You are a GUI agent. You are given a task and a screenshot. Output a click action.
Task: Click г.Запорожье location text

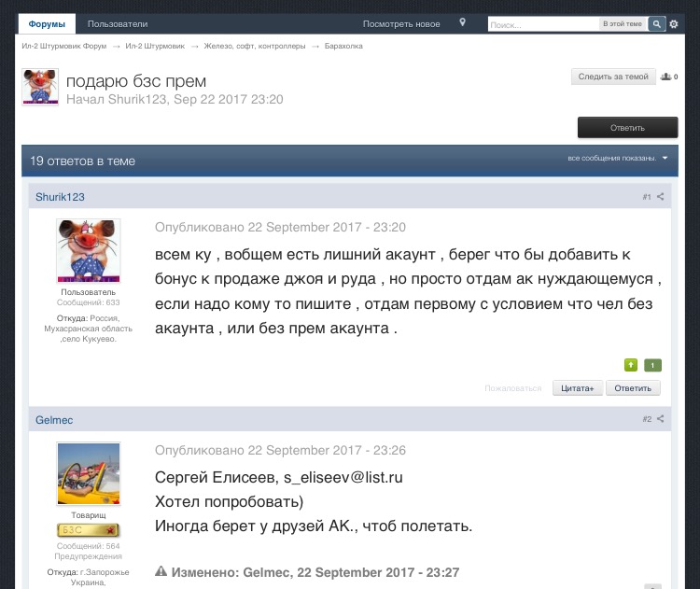(105, 572)
